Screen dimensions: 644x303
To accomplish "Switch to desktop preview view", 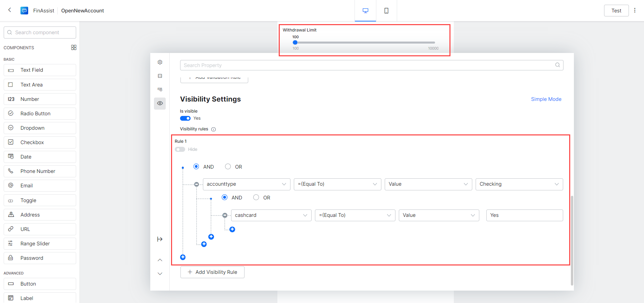I will coord(365,11).
